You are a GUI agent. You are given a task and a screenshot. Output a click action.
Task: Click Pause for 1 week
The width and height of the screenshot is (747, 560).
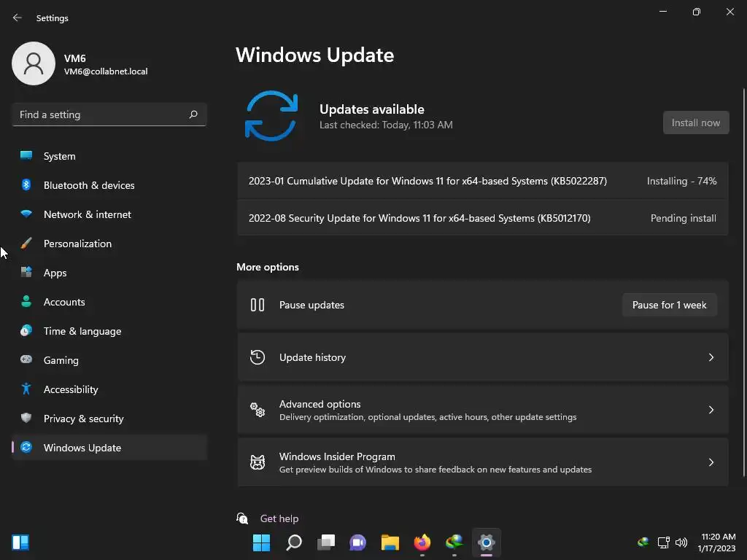669,305
